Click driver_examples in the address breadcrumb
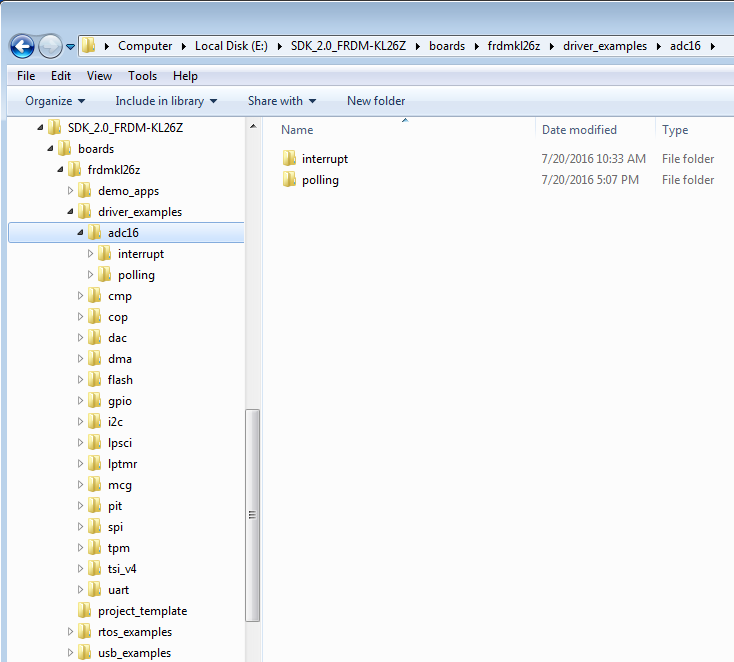 pyautogui.click(x=605, y=46)
